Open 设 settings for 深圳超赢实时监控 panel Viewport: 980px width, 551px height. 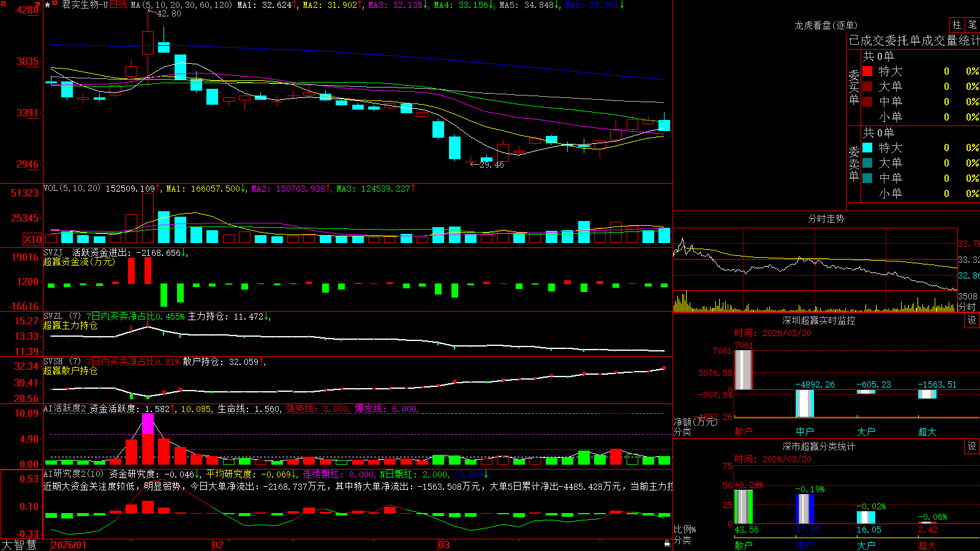(972, 320)
